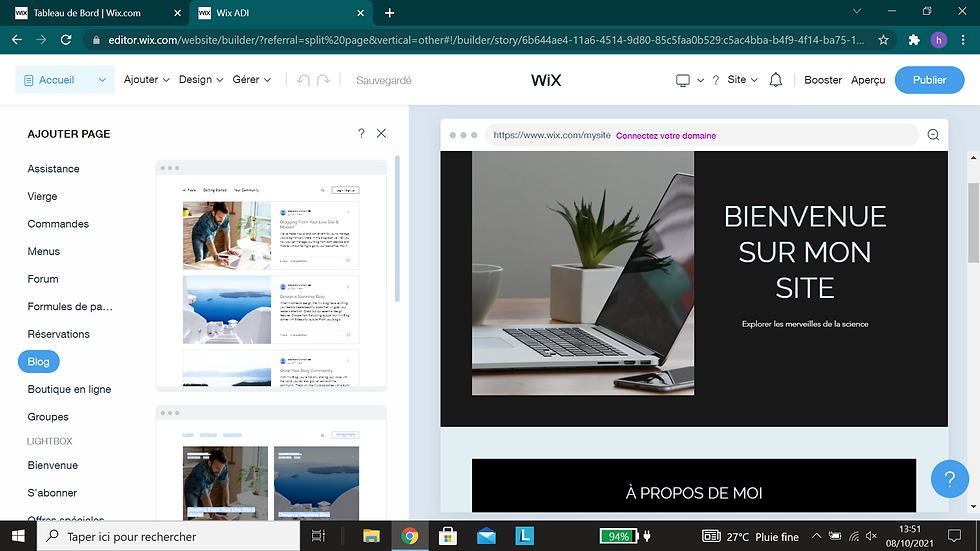Open File Explorer from the taskbar

click(371, 536)
